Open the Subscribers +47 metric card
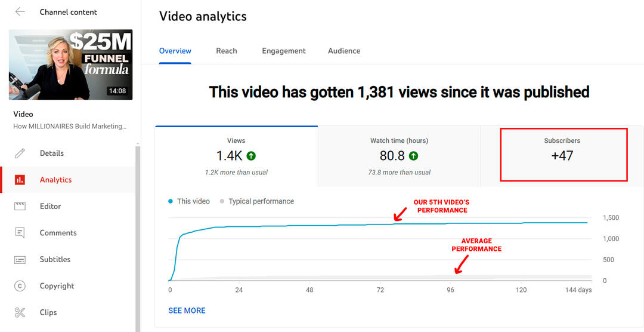 pos(562,155)
